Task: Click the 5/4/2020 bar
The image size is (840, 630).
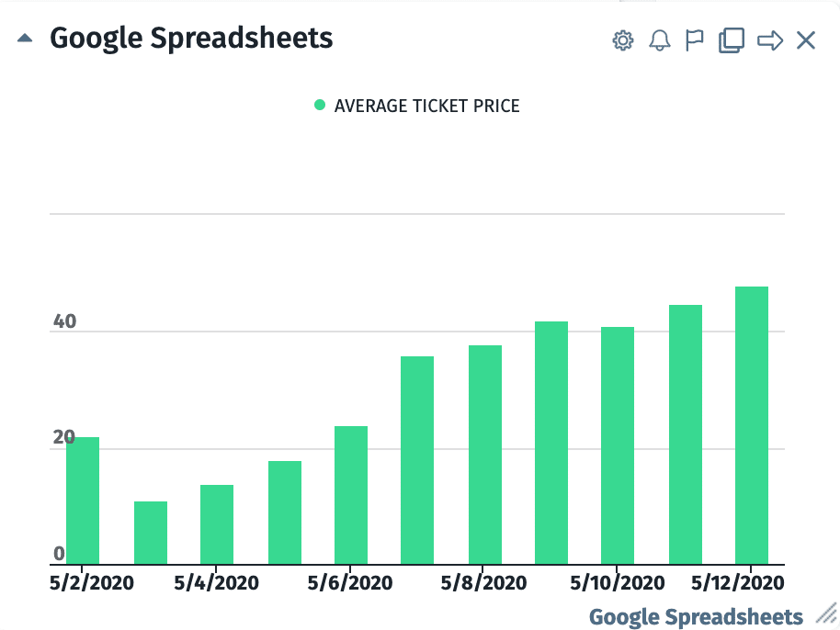Action: tap(217, 524)
